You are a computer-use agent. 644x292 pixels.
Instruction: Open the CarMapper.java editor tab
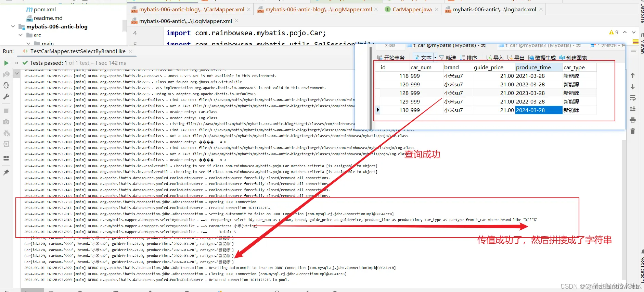[x=412, y=9]
